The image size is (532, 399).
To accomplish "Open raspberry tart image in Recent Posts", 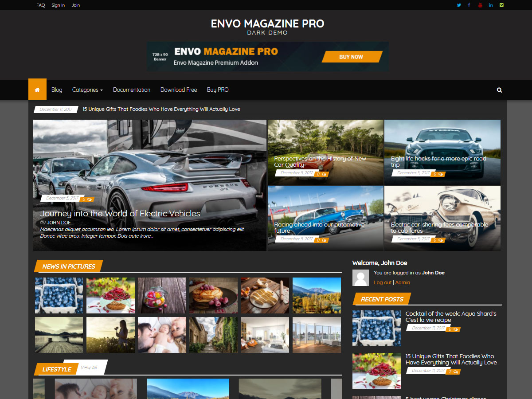I will (x=376, y=371).
